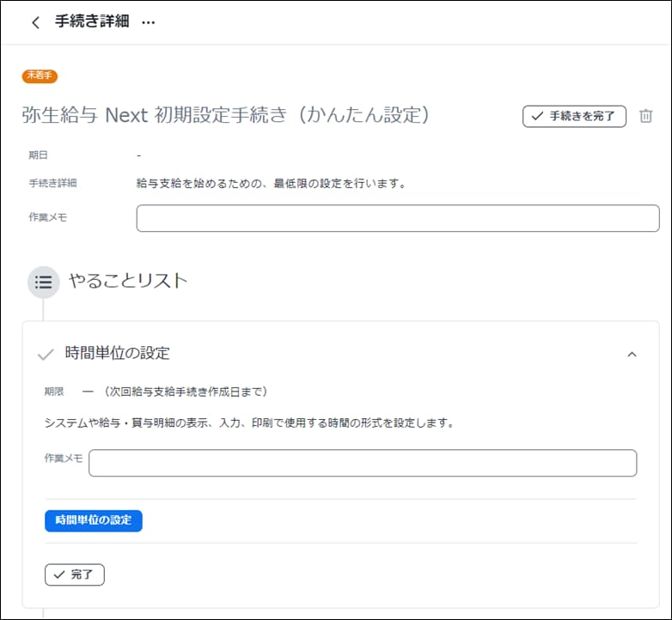Click the 次回給与支給手続き作成日まで deadline text
Image resolution: width=672 pixels, height=620 pixels.
(x=186, y=392)
